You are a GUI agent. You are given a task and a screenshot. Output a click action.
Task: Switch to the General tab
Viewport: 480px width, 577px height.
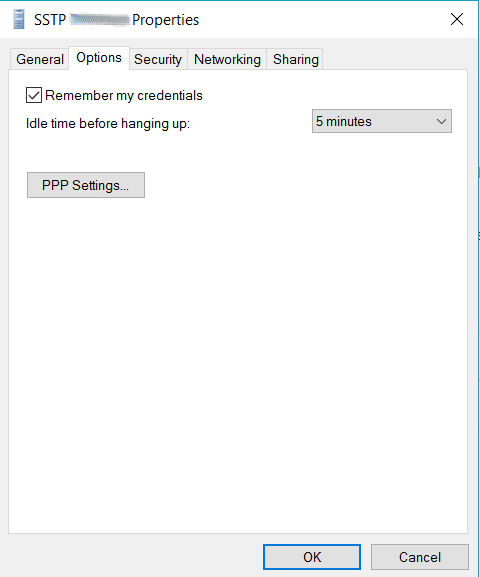tap(39, 59)
